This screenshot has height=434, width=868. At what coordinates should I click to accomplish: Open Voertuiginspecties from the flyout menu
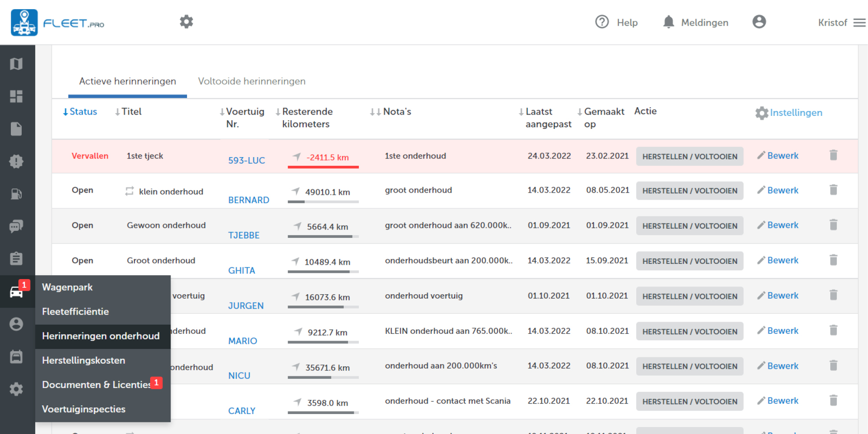pyautogui.click(x=84, y=409)
